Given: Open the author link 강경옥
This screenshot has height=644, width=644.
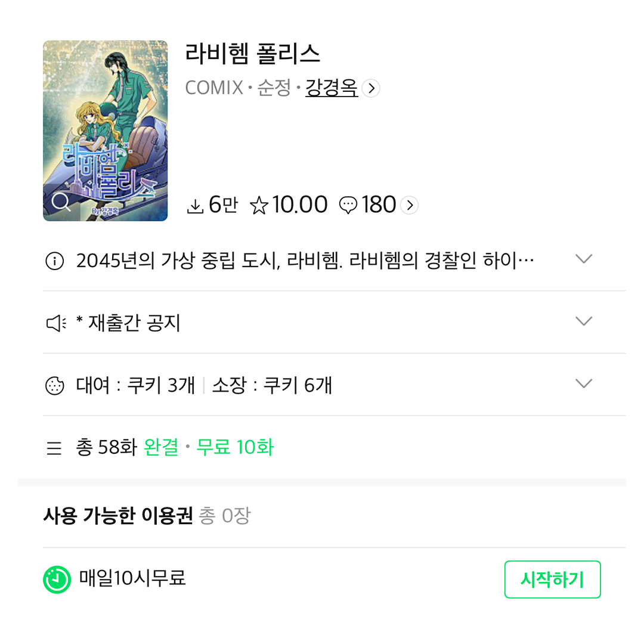Looking at the screenshot, I should (332, 88).
